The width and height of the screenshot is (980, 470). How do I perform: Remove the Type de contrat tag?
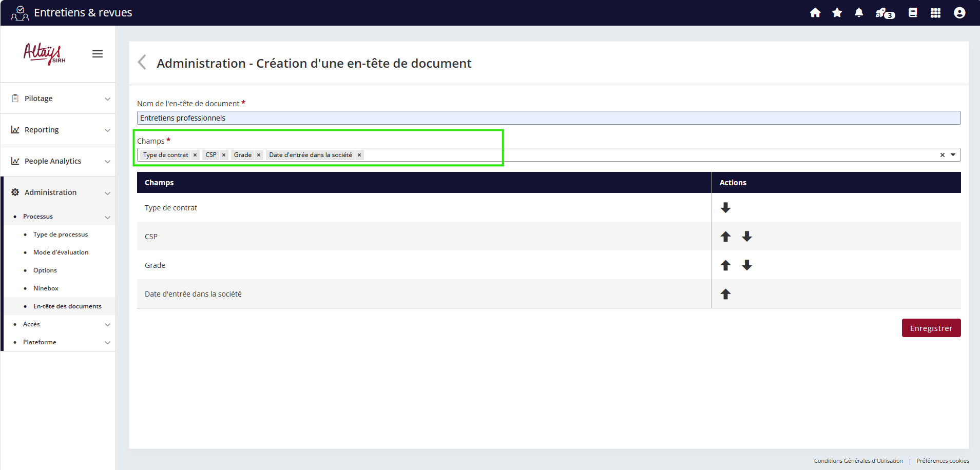[195, 155]
